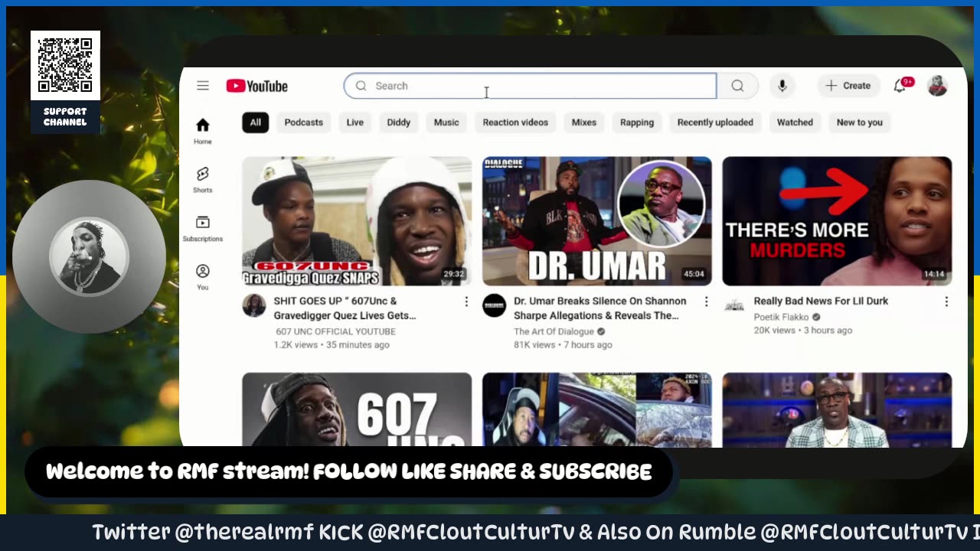The width and height of the screenshot is (980, 551).
Task: Click 607 UNC channel avatar
Action: (254, 305)
